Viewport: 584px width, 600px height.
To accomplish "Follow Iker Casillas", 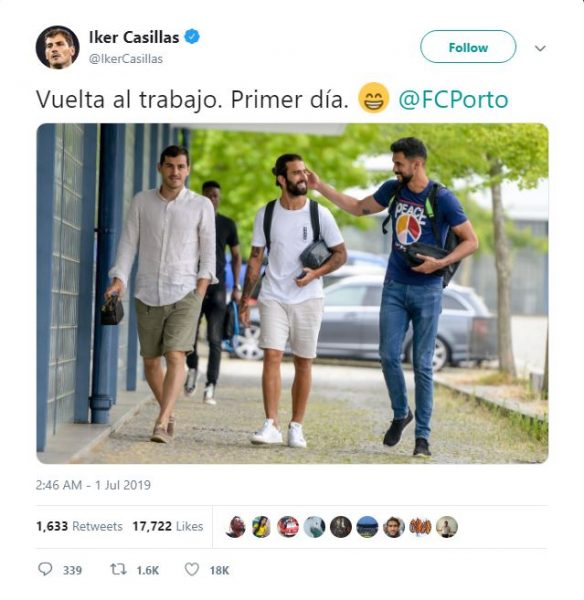I will point(468,47).
